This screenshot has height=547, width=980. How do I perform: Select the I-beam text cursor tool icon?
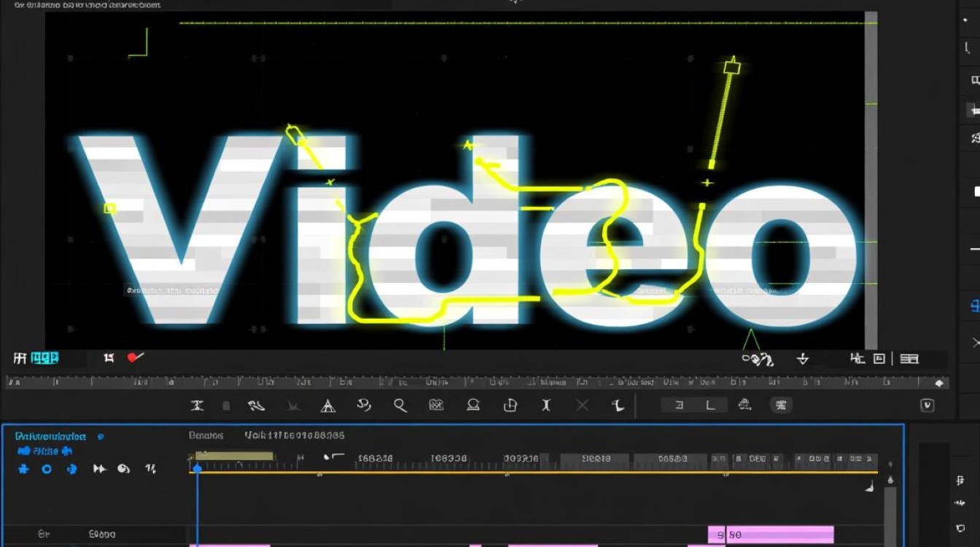(x=546, y=405)
